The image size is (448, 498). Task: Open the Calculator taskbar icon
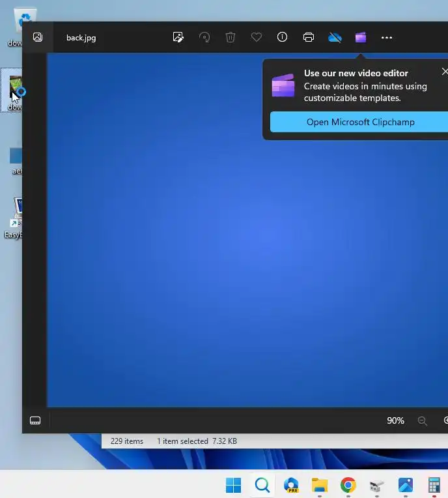(x=434, y=486)
